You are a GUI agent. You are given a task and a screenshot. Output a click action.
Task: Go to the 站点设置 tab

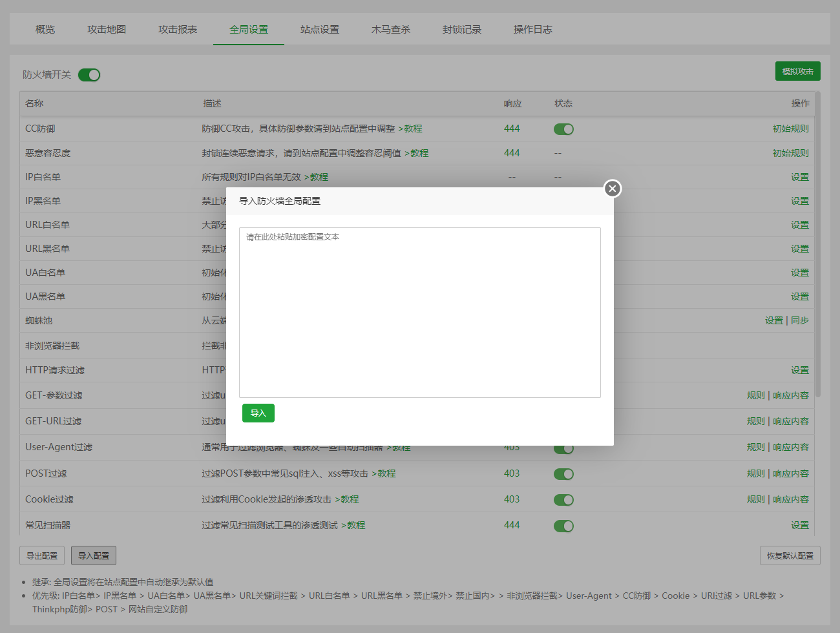(x=320, y=30)
